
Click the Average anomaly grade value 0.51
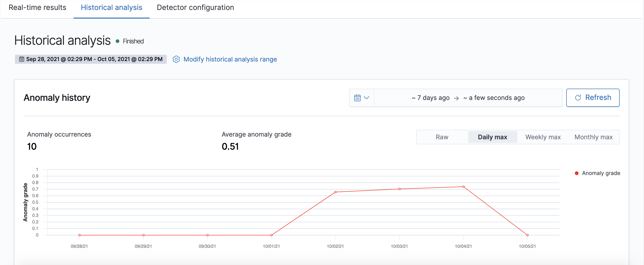230,147
